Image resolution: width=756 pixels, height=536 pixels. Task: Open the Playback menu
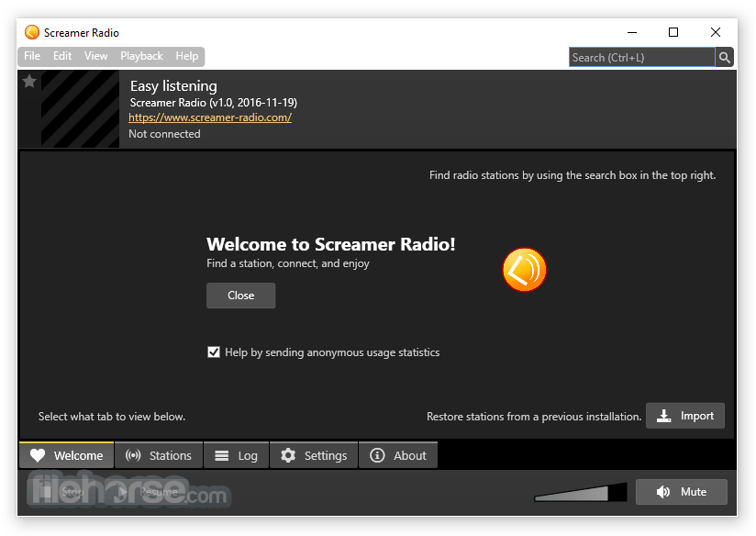(141, 56)
